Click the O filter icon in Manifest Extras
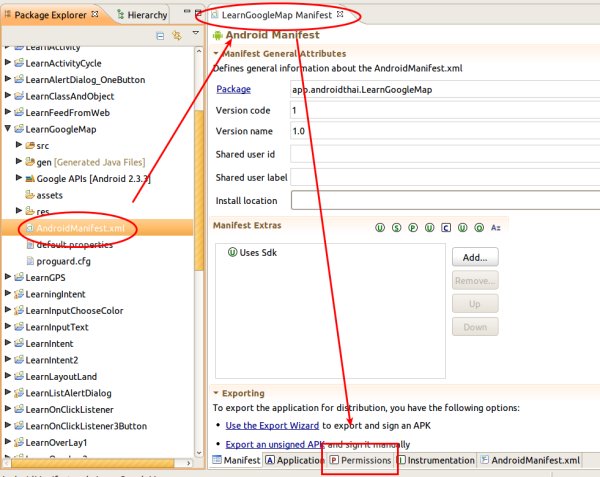This screenshot has height=477, width=600. pos(479,228)
